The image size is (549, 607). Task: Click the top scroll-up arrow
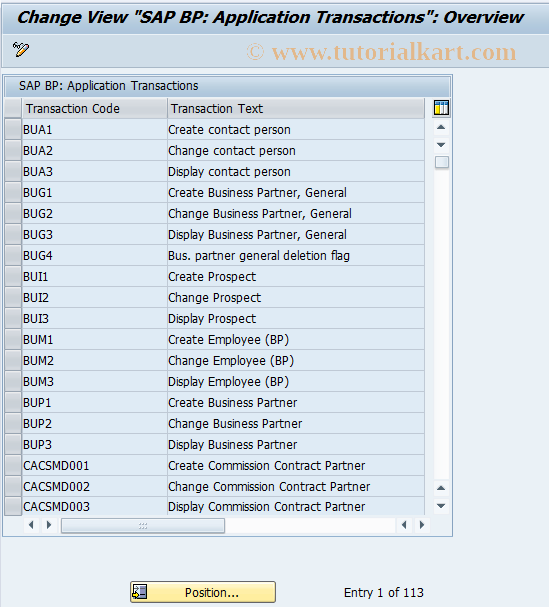[441, 127]
